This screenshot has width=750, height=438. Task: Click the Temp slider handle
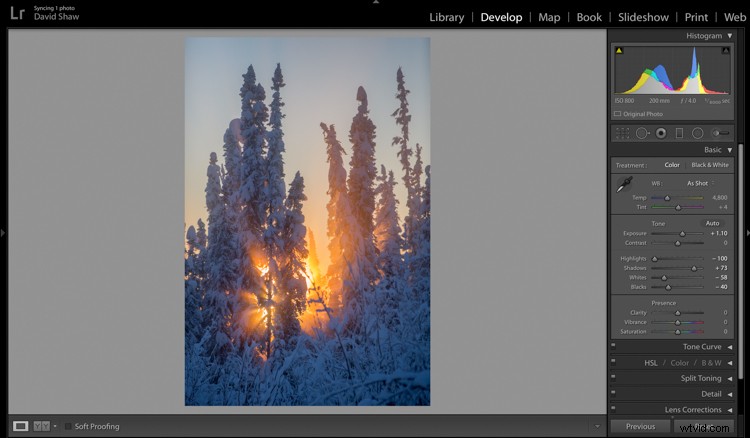pos(667,198)
